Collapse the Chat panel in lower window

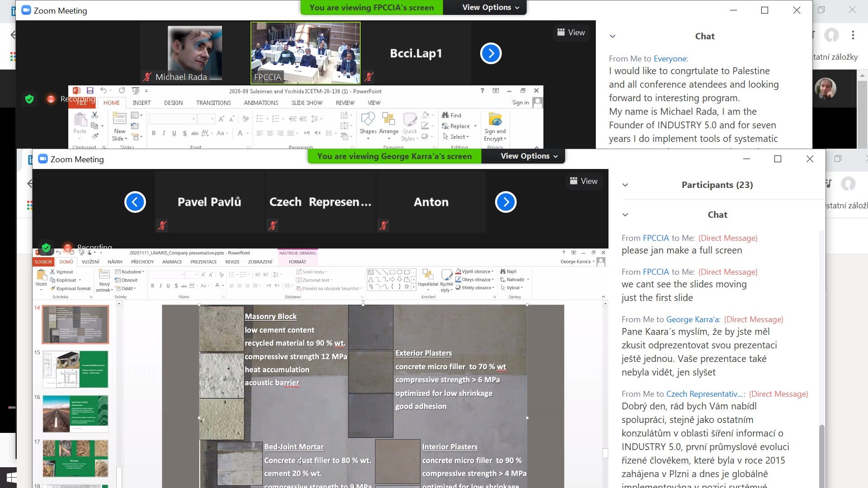(625, 215)
